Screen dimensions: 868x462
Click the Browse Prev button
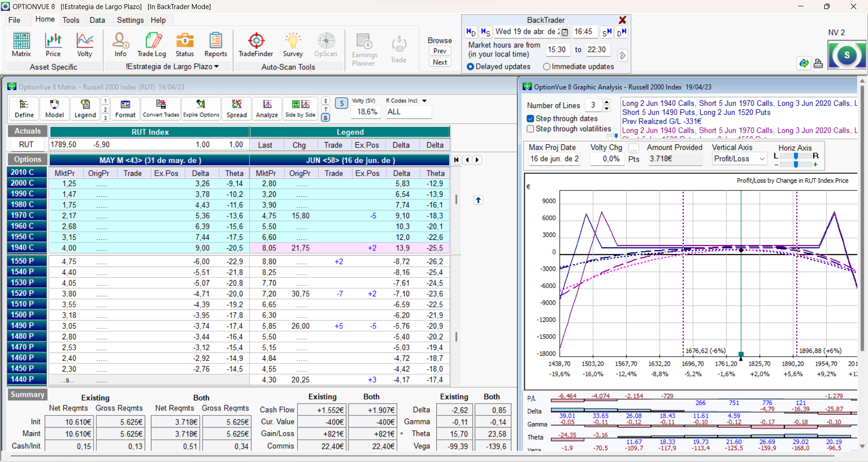tap(440, 51)
